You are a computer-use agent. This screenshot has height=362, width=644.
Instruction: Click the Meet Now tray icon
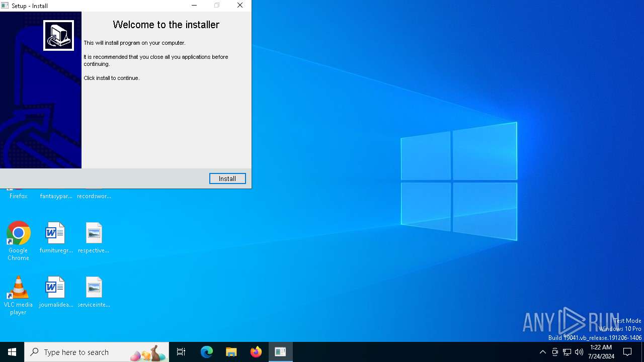555,352
